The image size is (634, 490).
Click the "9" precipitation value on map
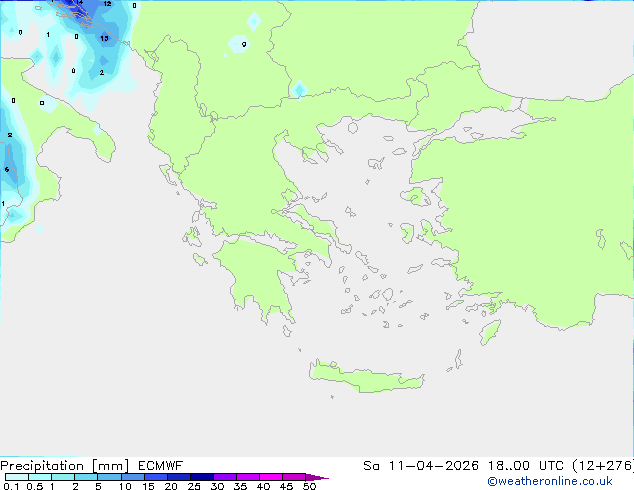coord(244,44)
